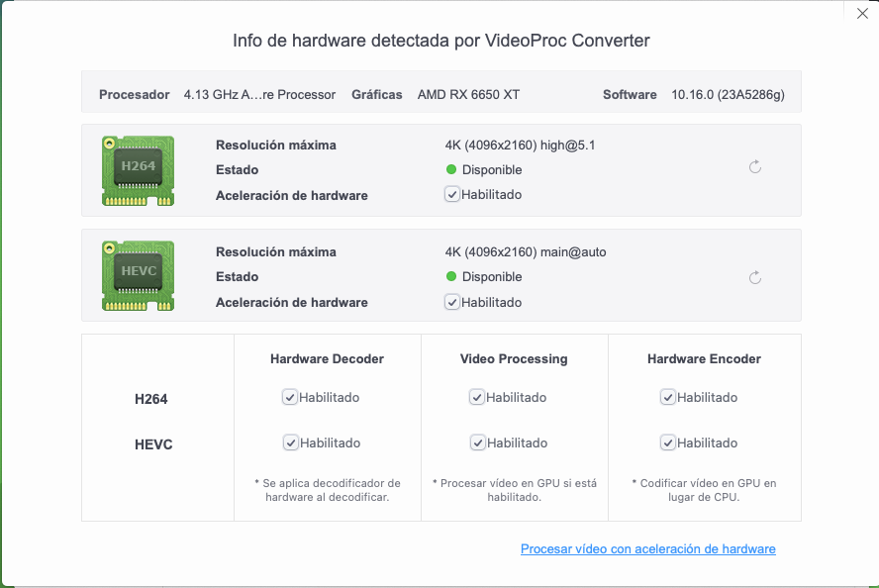
Task: Refresh the HEVC hardware detection
Action: pos(755,277)
